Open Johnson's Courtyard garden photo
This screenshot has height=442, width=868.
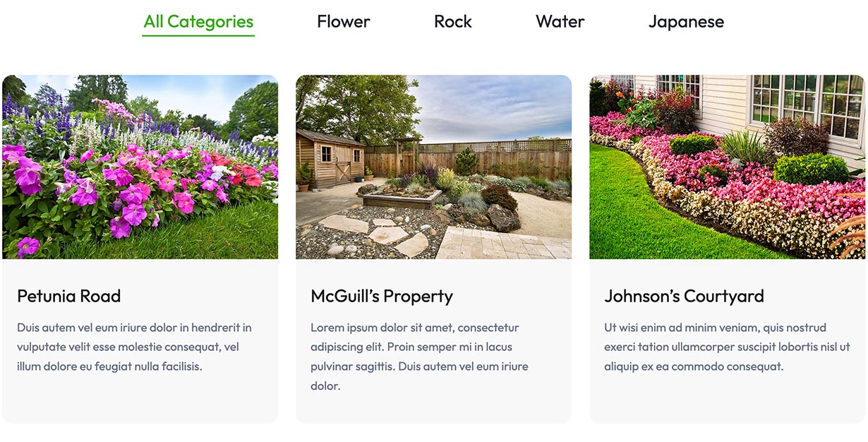(x=728, y=167)
